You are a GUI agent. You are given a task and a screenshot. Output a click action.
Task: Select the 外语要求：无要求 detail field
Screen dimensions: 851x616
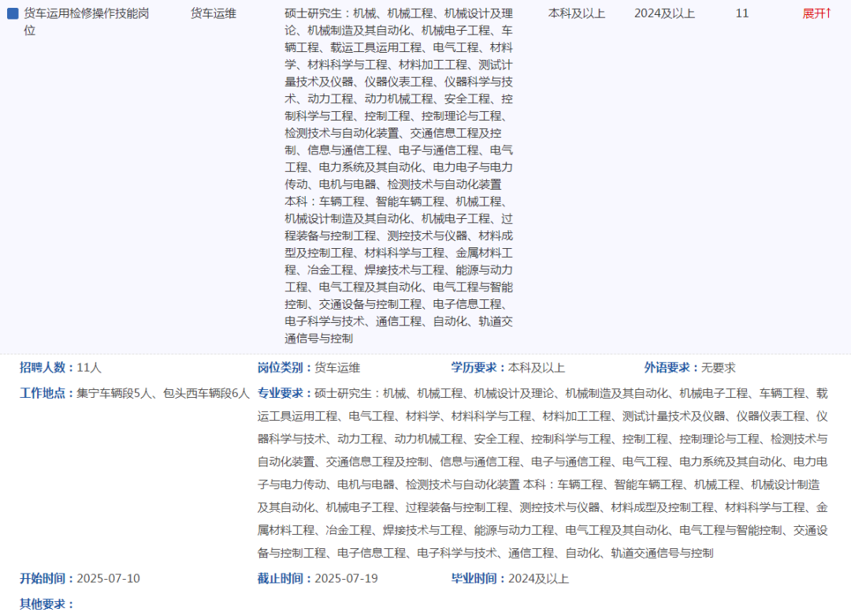point(689,367)
